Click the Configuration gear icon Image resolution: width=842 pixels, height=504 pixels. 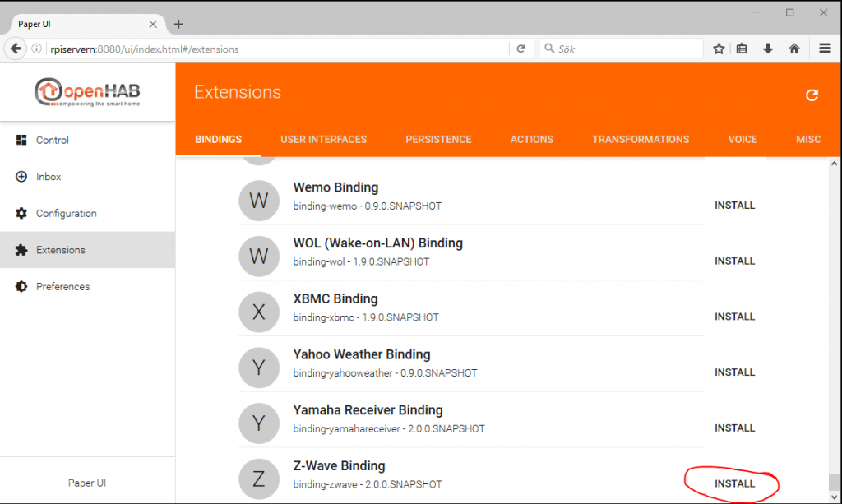click(x=21, y=213)
